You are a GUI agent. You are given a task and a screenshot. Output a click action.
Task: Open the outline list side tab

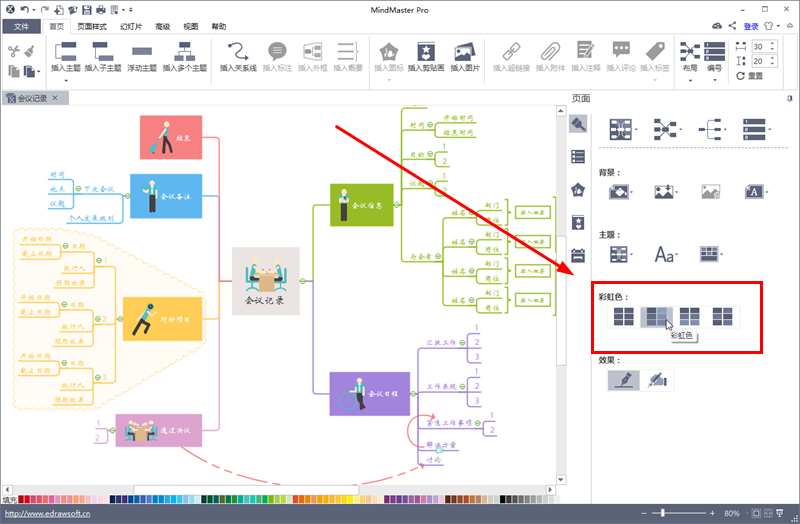578,157
